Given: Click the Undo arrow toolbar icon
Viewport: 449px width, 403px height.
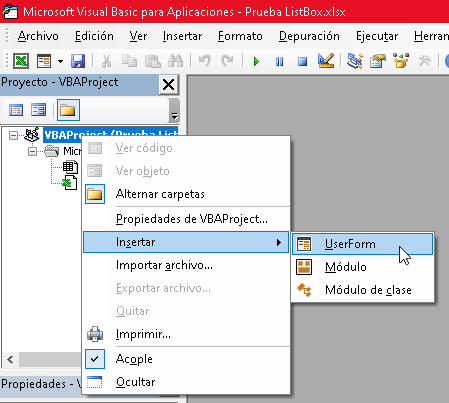Looking at the screenshot, I should pyautogui.click(x=205, y=61).
